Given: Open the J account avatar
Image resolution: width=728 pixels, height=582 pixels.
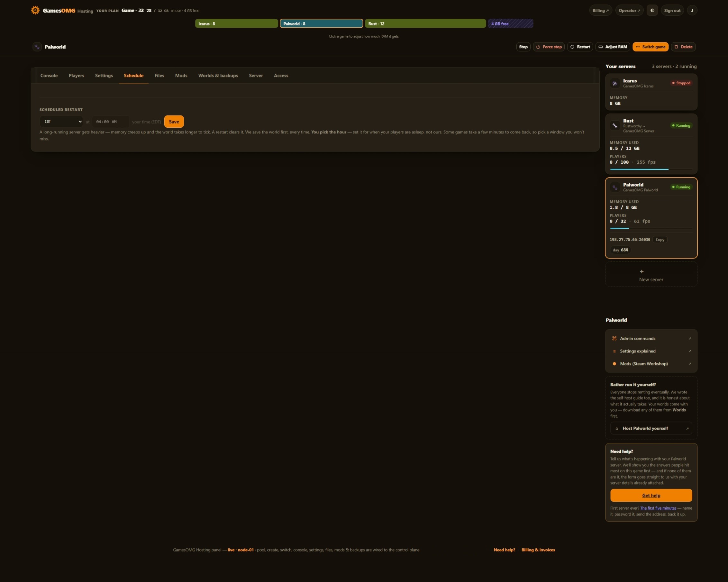Looking at the screenshot, I should (x=692, y=11).
